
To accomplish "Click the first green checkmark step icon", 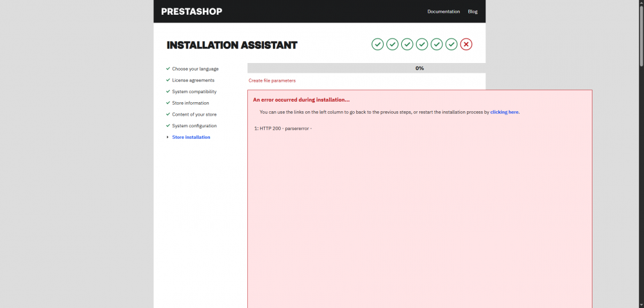I will point(377,44).
